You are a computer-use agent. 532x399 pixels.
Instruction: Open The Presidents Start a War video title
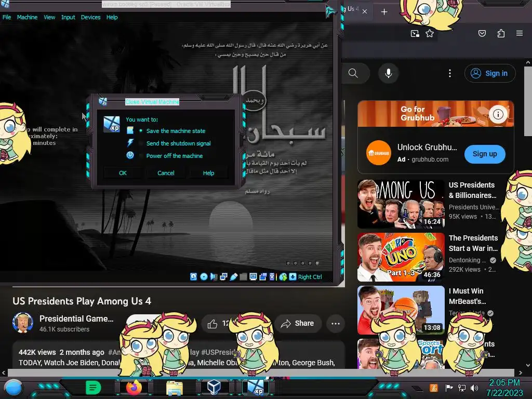473,243
